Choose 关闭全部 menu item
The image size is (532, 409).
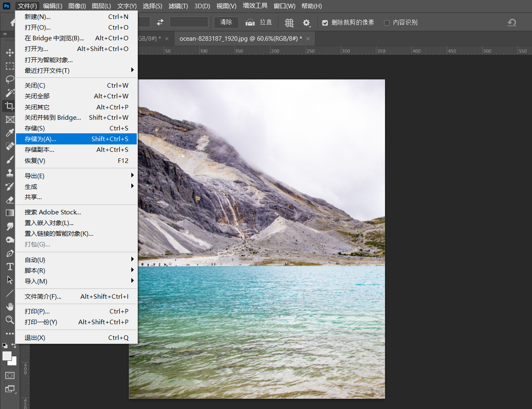(76, 96)
